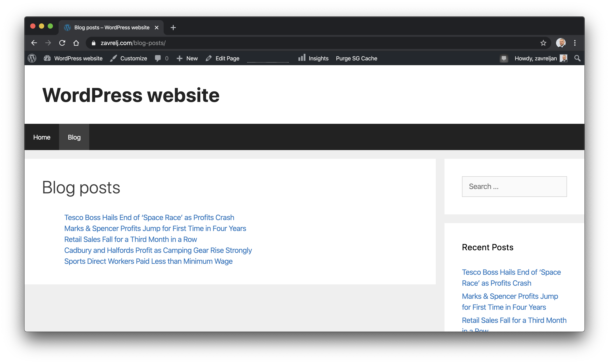The width and height of the screenshot is (609, 364).
Task: Go to browser home icon
Action: coord(76,43)
